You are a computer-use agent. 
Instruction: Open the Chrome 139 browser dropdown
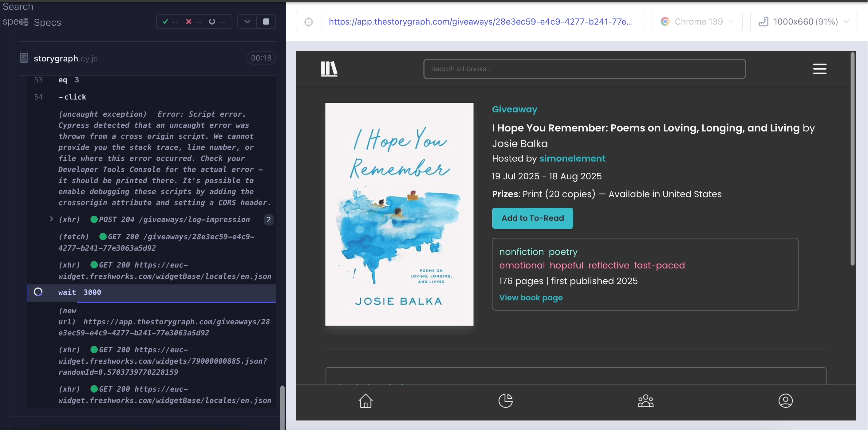pyautogui.click(x=697, y=22)
